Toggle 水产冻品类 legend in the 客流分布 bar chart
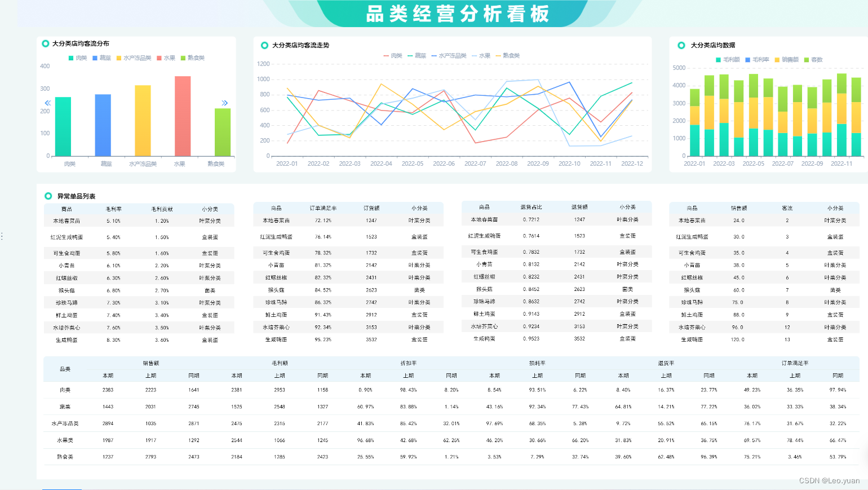The width and height of the screenshot is (868, 490). [134, 58]
